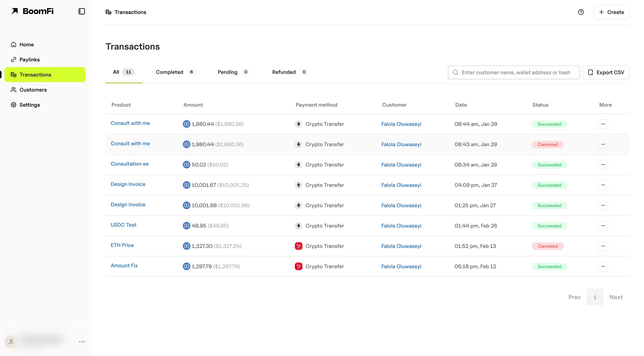The image size is (644, 356).
Task: Click the user avatar icon
Action: [11, 341]
